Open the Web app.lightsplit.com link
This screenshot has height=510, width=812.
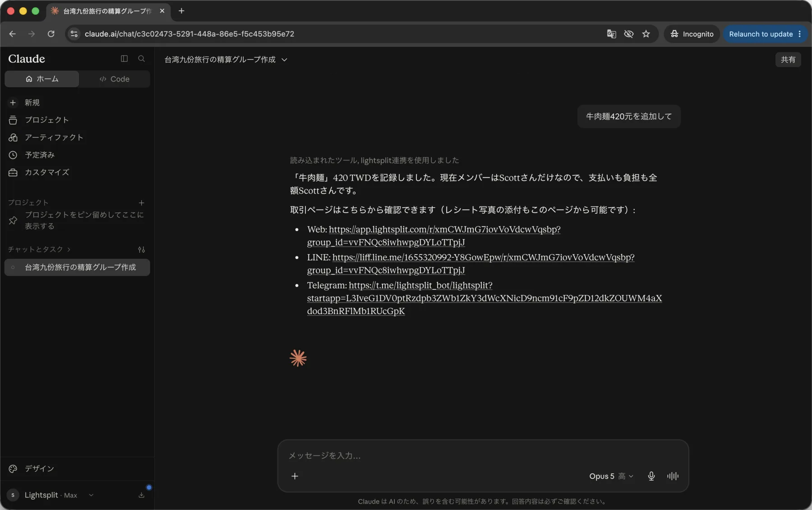tap(434, 236)
